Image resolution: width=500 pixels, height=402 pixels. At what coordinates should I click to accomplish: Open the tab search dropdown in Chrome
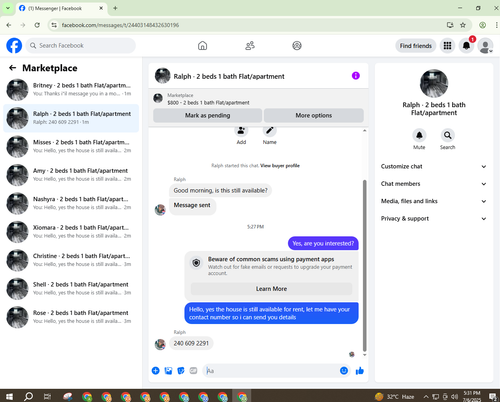[x=8, y=8]
